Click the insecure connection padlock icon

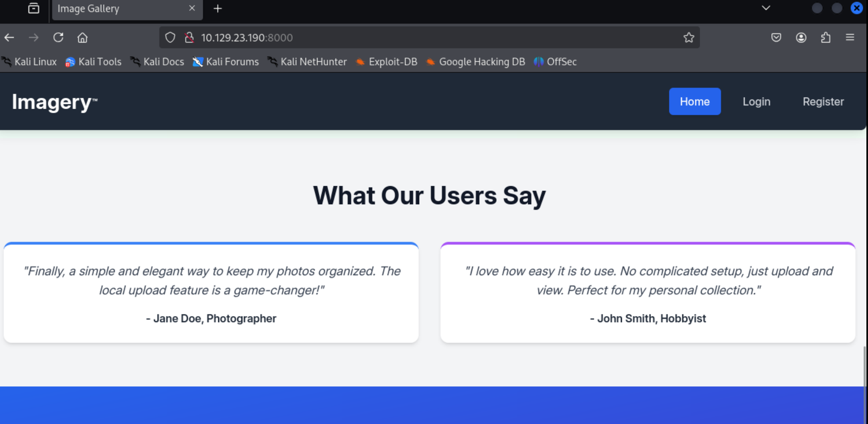point(189,38)
